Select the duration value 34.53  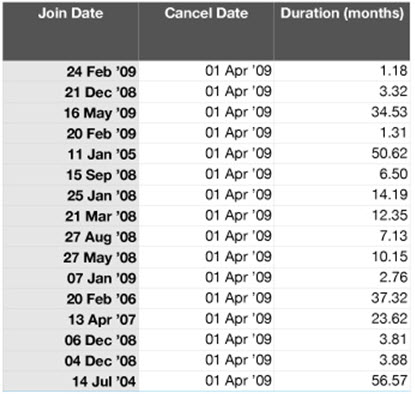pyautogui.click(x=389, y=112)
